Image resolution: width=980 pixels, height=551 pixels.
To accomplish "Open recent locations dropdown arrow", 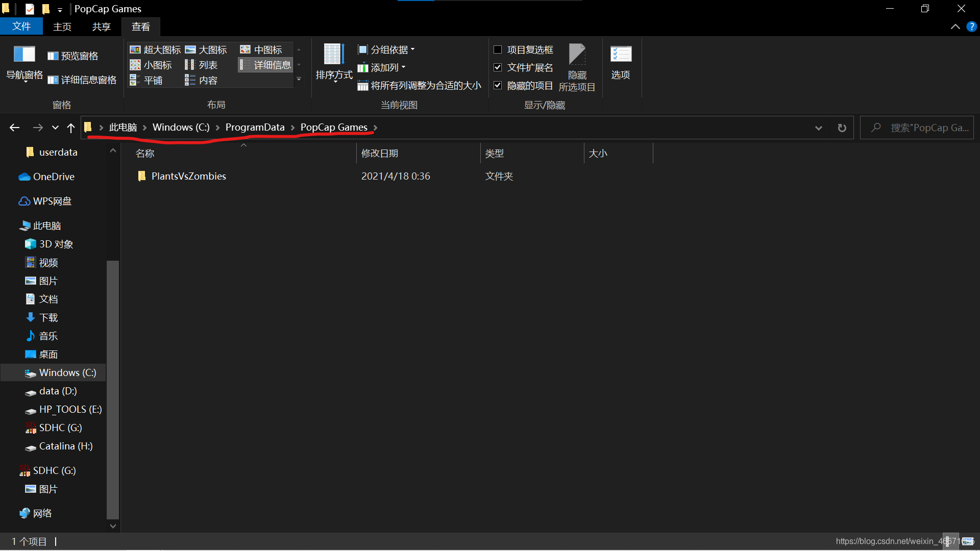I will click(55, 128).
